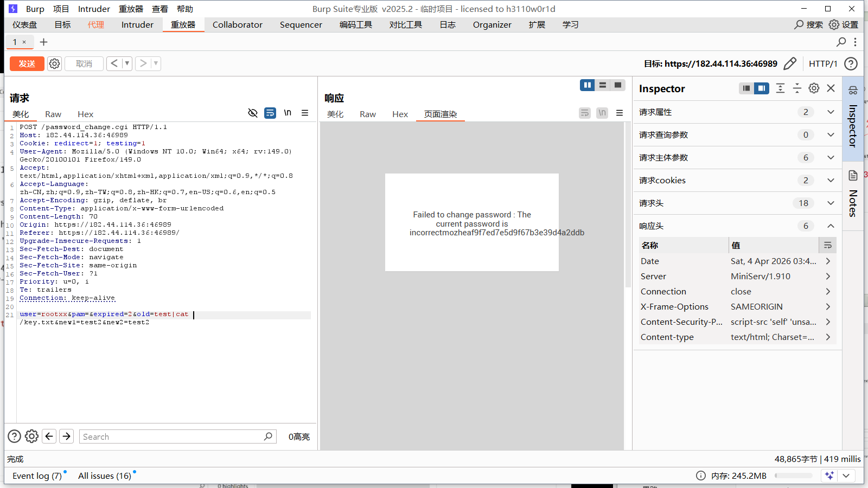Open Date header row details arrow
This screenshot has height=488, width=868.
click(x=828, y=261)
